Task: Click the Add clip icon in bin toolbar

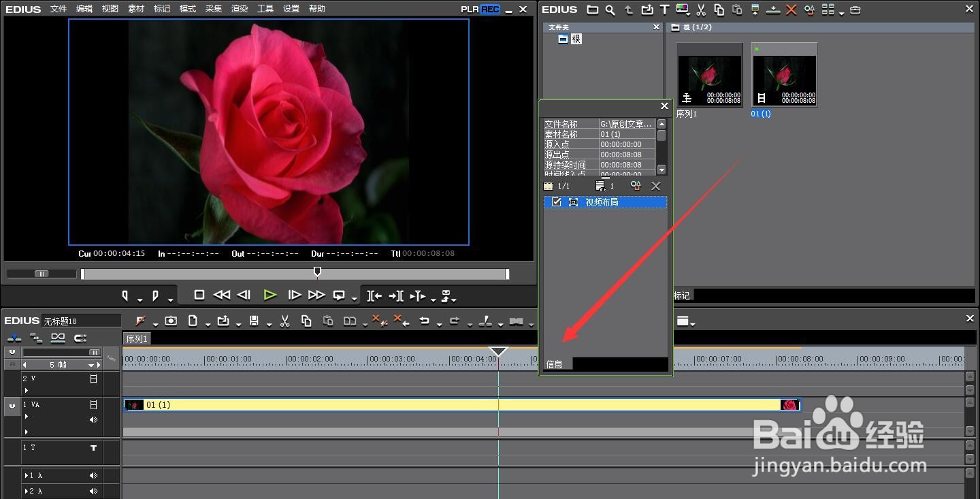Action: [x=647, y=10]
